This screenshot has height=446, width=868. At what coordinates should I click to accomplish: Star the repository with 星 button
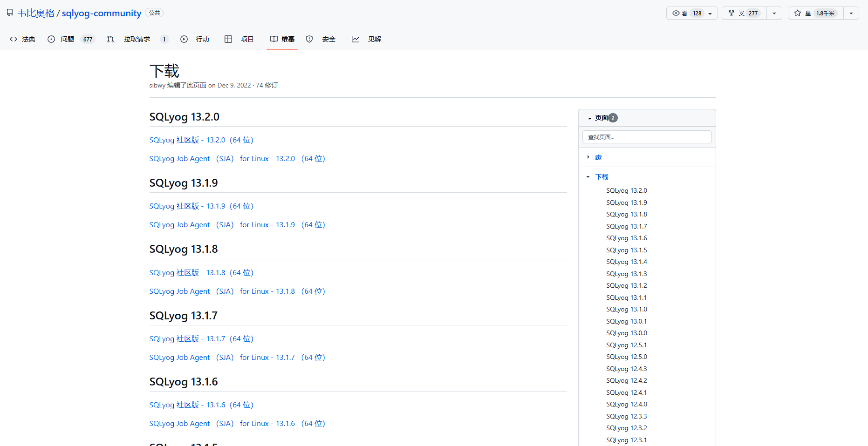[x=816, y=13]
